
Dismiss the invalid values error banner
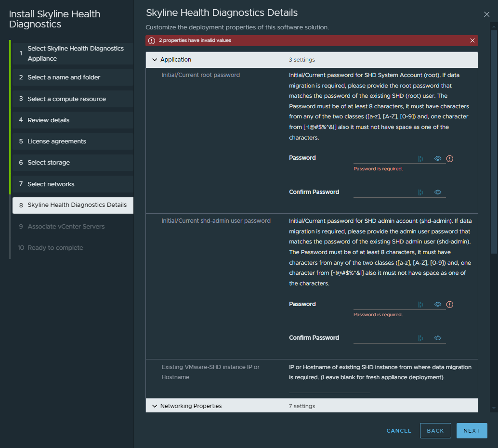pos(472,40)
